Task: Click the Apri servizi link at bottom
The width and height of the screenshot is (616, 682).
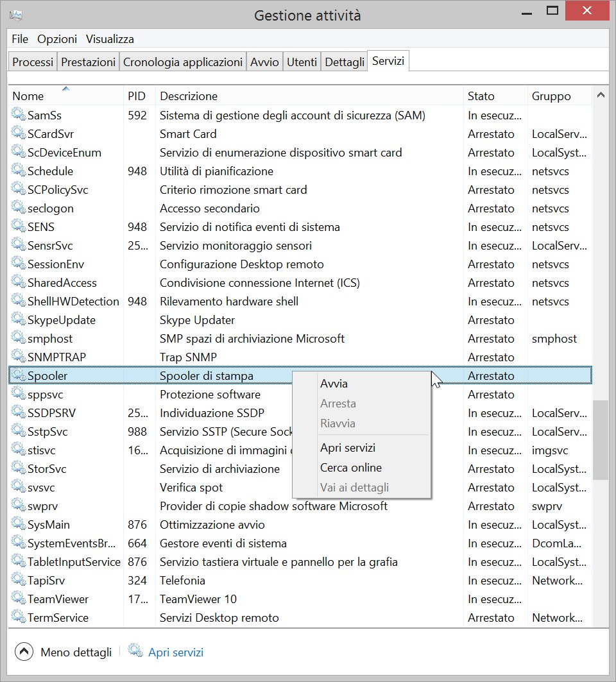Action: 176,652
